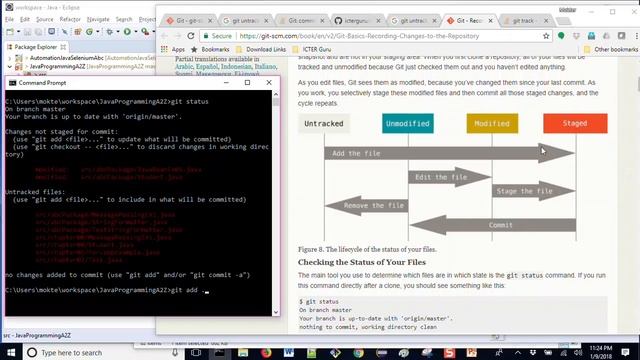Close the active 'Git - Reco' Chrome tab
Screen dimensions: 640x360
[x=491, y=20]
